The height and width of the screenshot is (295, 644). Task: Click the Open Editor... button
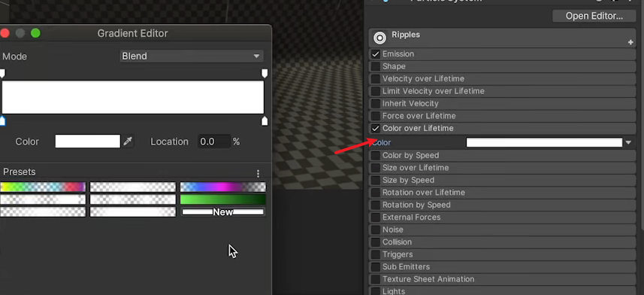pyautogui.click(x=594, y=16)
